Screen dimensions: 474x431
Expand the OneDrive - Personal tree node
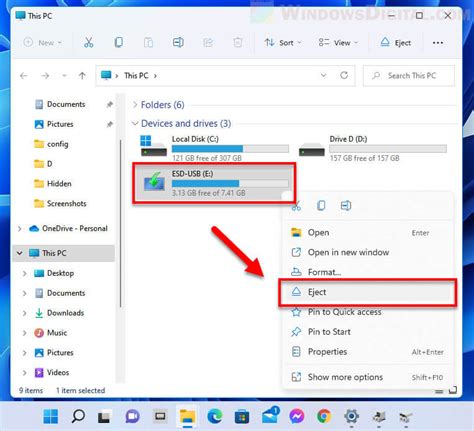pyautogui.click(x=19, y=229)
